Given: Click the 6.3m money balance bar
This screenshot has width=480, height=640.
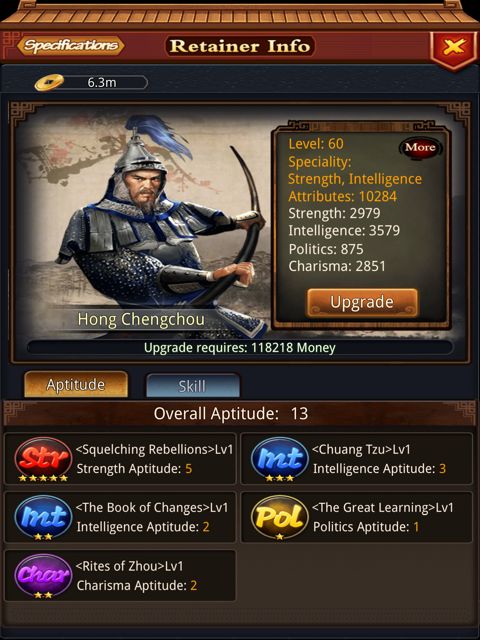Looking at the screenshot, I should (103, 82).
